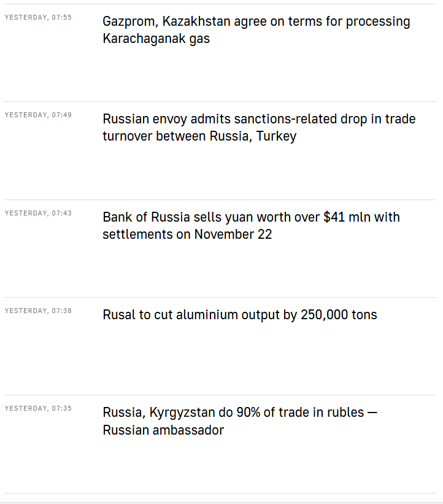Open the Gazprom, Kazakhstan Karachaganak gas article

(256, 22)
